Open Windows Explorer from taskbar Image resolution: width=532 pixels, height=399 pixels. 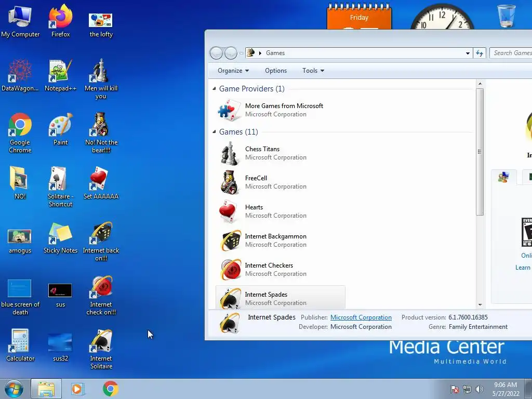(x=46, y=389)
